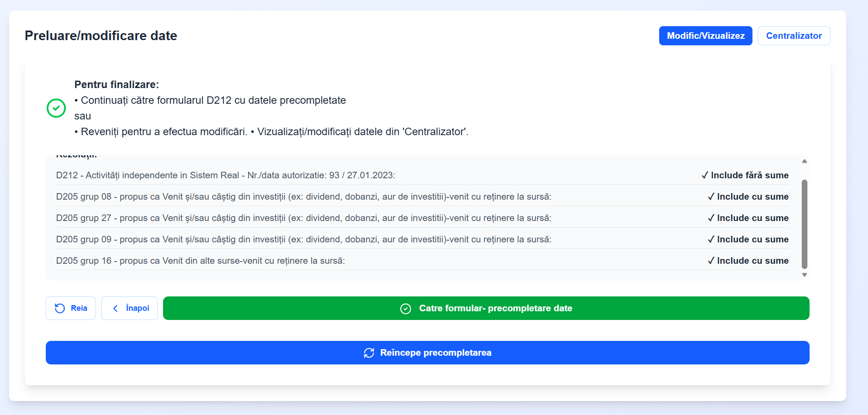The image size is (868, 415).
Task: Click the Înapoi left chevron icon
Action: pos(116,308)
